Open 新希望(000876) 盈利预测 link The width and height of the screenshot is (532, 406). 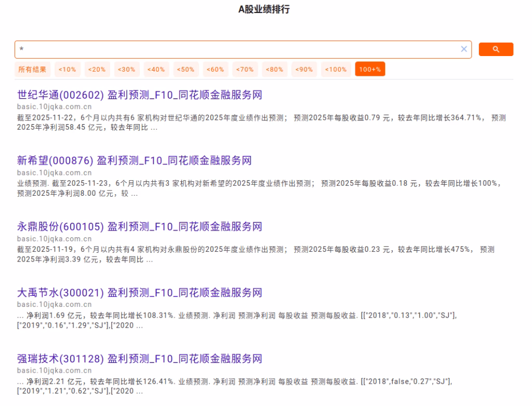[x=134, y=161]
